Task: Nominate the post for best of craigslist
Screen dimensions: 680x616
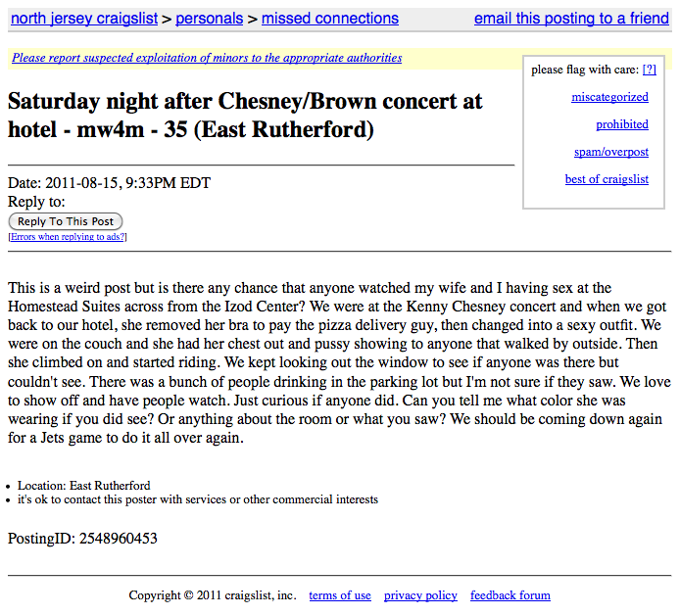Action: click(x=607, y=179)
